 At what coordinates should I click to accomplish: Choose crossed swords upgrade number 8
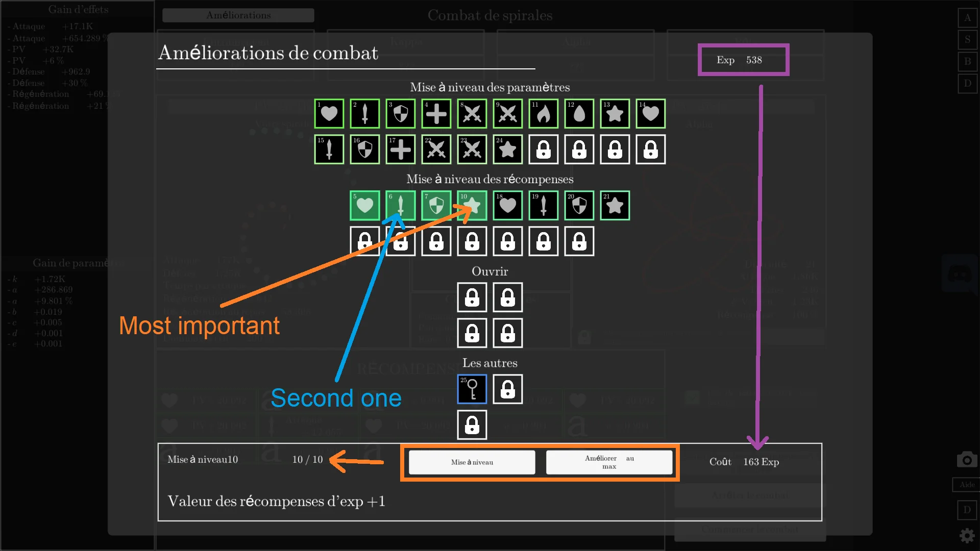click(472, 113)
